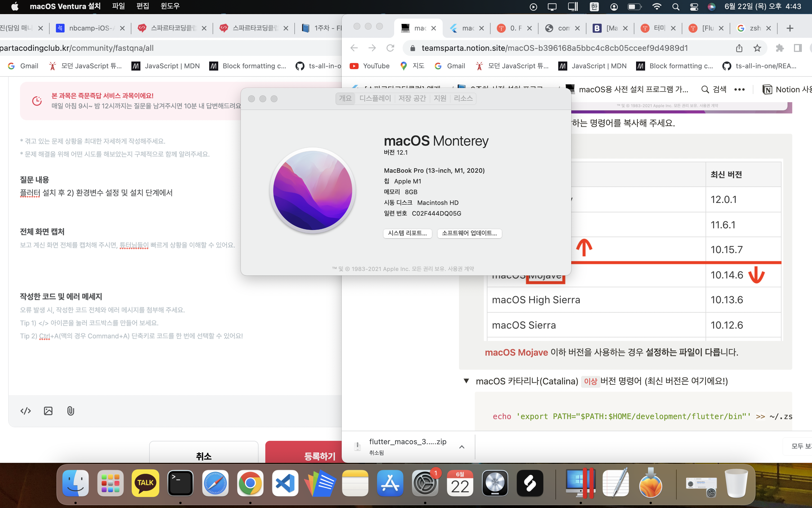This screenshot has width=812, height=508.
Task: Go back in the Notion browser window
Action: pyautogui.click(x=354, y=48)
